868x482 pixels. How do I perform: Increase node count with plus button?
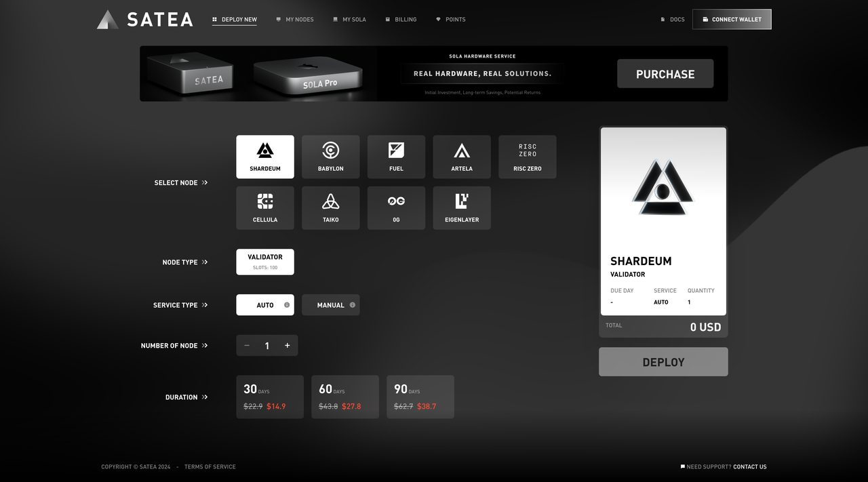click(288, 346)
